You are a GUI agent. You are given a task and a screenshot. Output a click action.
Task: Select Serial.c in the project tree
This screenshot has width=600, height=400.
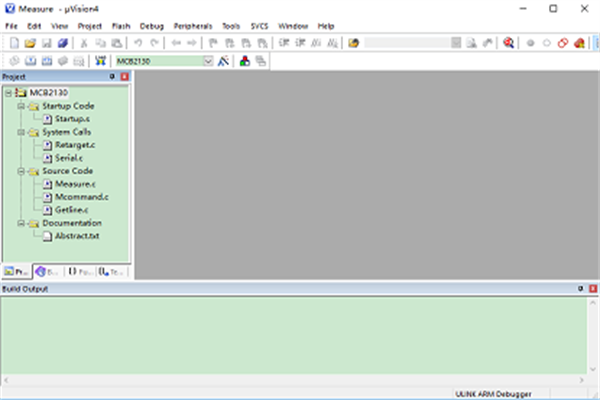(x=69, y=158)
